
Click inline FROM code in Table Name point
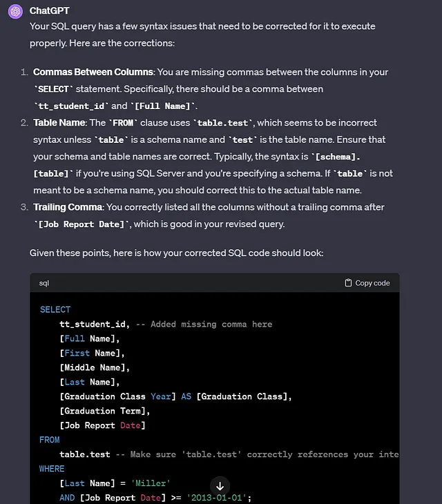tap(123, 123)
